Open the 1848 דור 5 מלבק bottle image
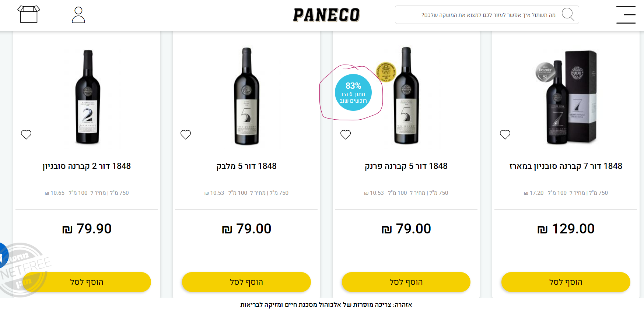Image resolution: width=644 pixels, height=310 pixels. (246, 96)
